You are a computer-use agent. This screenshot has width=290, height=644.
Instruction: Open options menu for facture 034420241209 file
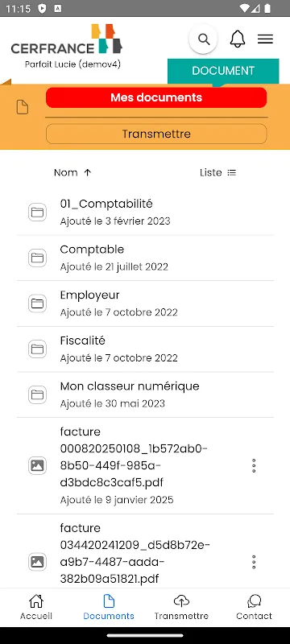pos(254,562)
